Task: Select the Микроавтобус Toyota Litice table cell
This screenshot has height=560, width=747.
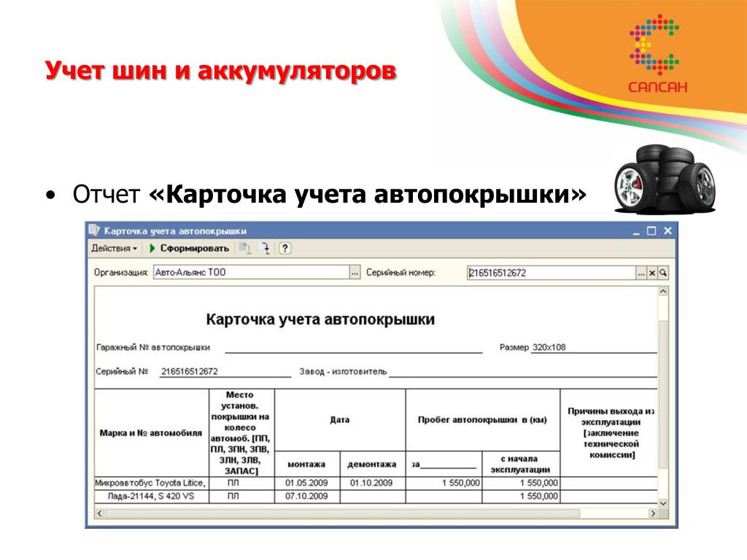Action: click(151, 483)
